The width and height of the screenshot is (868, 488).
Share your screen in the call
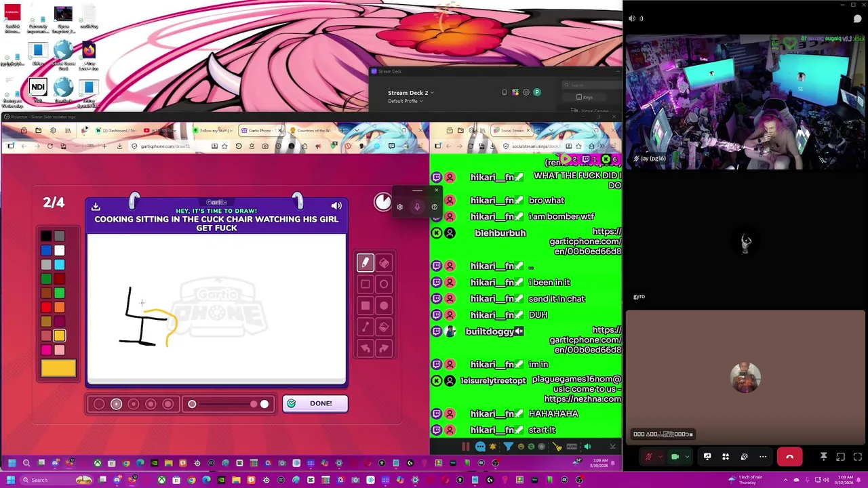click(x=707, y=457)
